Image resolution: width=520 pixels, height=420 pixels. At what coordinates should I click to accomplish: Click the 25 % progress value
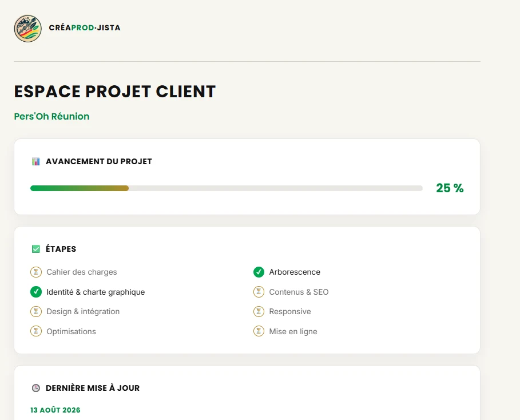(450, 188)
